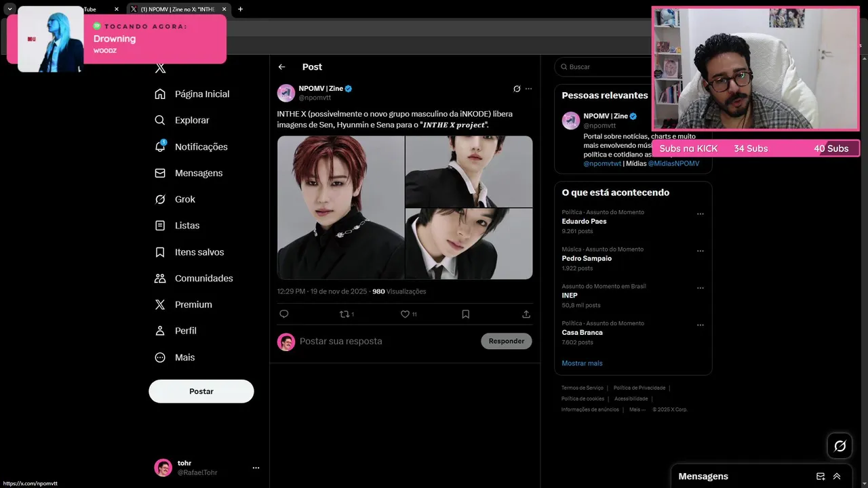The image size is (868, 488).
Task: Open options menu for Casa Branca trend
Action: click(701, 325)
